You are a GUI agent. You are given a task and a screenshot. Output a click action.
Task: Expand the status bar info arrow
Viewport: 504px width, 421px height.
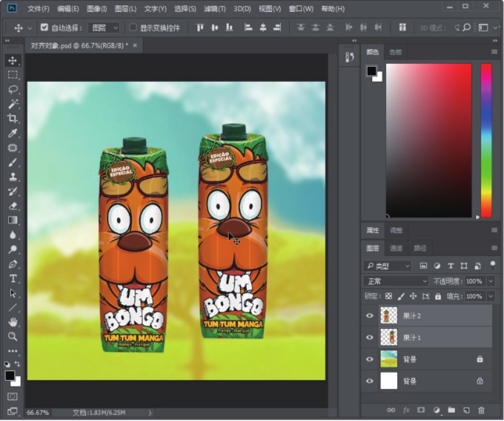click(x=150, y=413)
